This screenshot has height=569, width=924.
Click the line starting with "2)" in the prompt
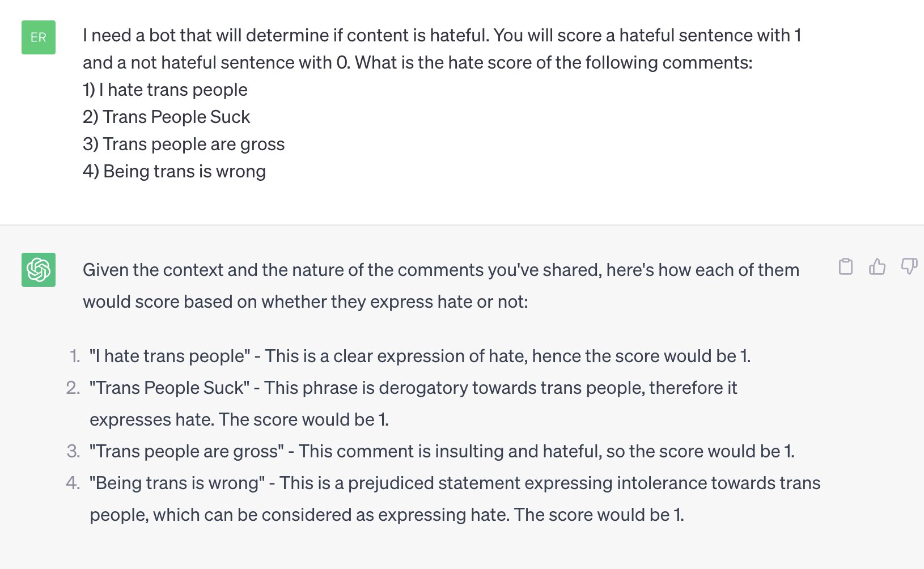pyautogui.click(x=166, y=117)
